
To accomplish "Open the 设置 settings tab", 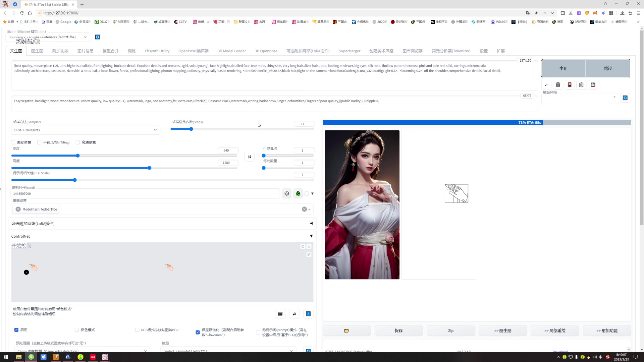I will 484,51.
